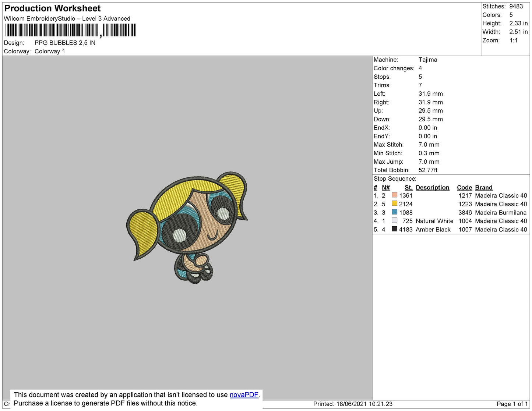532x411 pixels.
Task: Select the black swatch beside Amber Black
Action: click(x=395, y=229)
